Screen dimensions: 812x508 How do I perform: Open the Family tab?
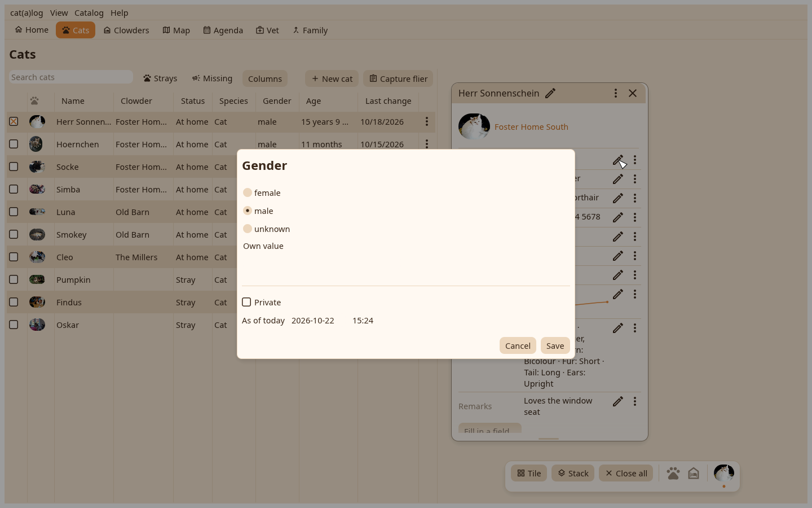pyautogui.click(x=310, y=30)
